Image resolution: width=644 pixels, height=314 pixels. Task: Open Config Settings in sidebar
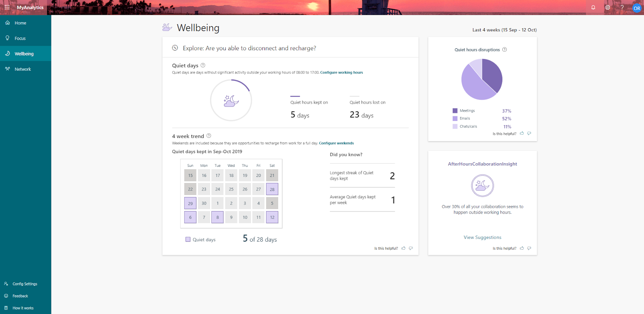[x=25, y=284]
